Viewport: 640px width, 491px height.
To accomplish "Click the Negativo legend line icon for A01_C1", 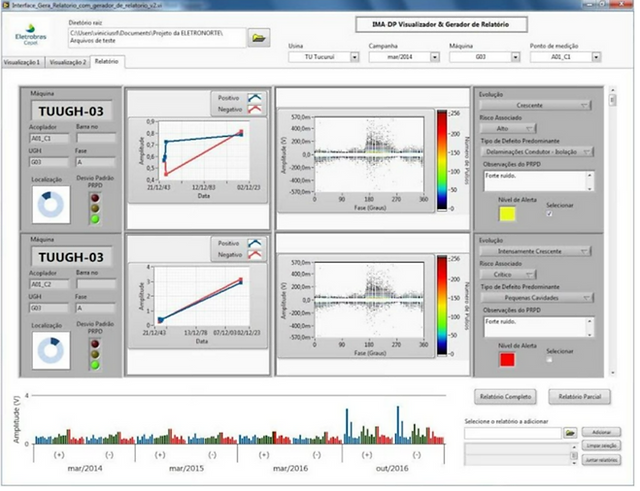I will pos(255,109).
